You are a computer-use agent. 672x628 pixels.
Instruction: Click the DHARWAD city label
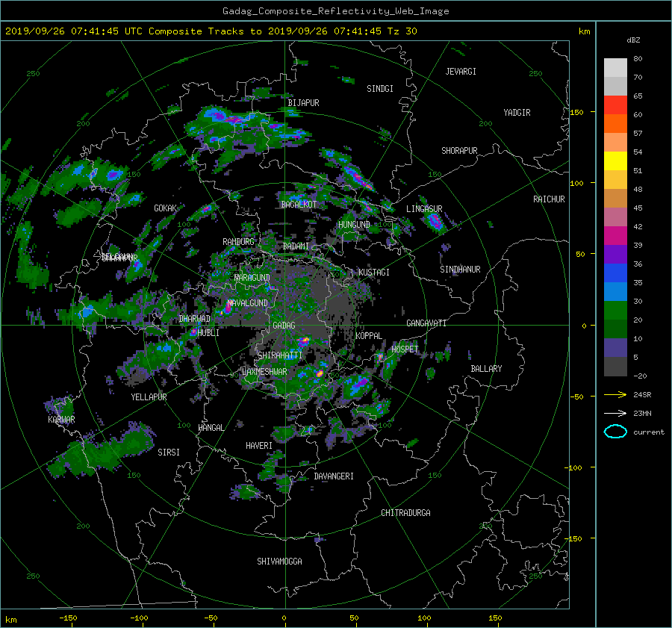(x=194, y=319)
